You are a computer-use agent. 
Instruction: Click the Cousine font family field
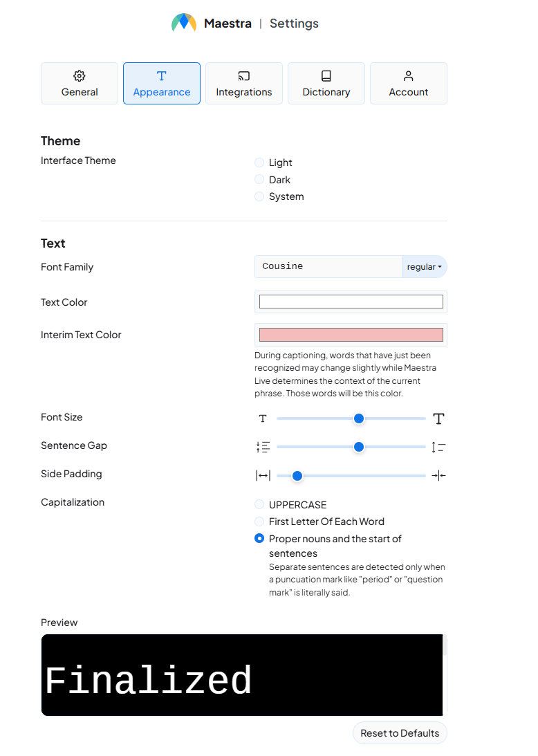click(x=328, y=266)
